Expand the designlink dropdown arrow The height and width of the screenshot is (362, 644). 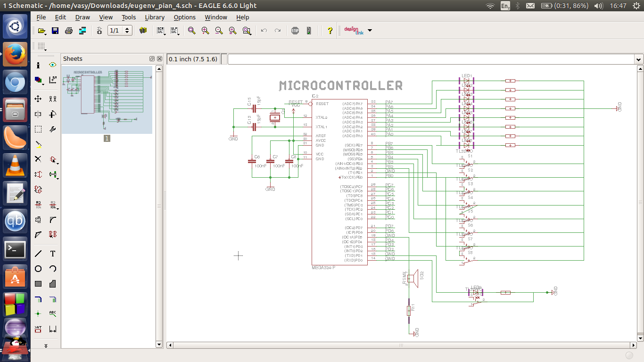370,31
